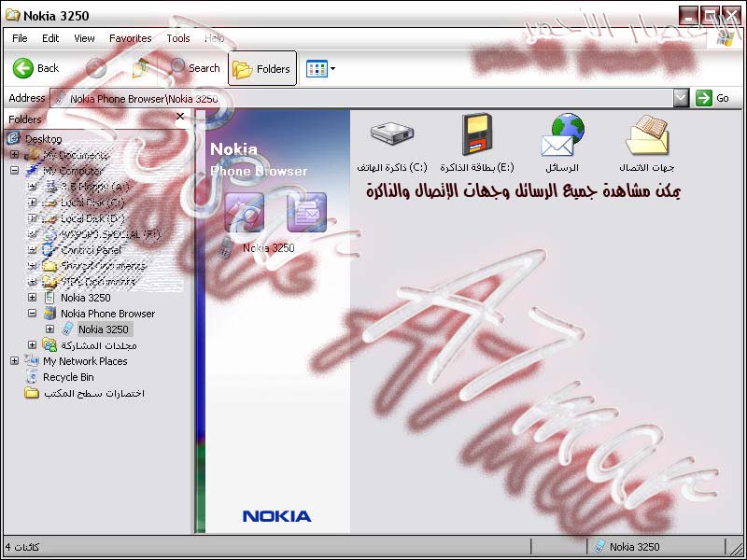Expand My Documents tree node
The image size is (747, 560).
tap(14, 154)
